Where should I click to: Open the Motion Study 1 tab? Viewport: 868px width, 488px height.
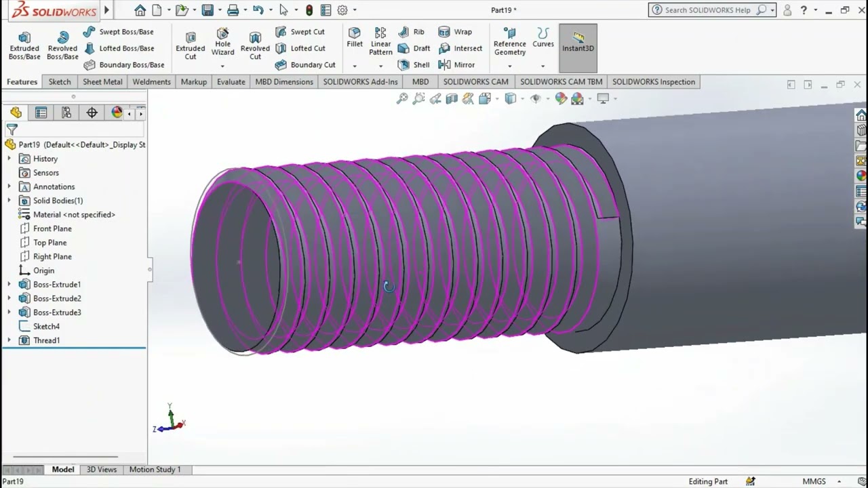tap(155, 470)
